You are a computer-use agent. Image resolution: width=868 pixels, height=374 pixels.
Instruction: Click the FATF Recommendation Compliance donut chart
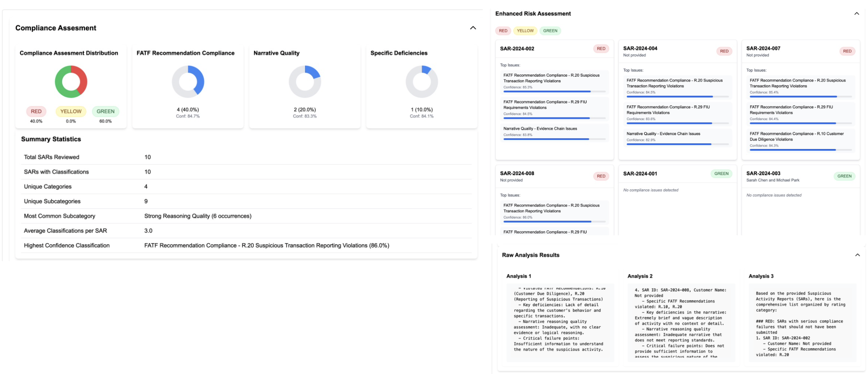(x=188, y=81)
